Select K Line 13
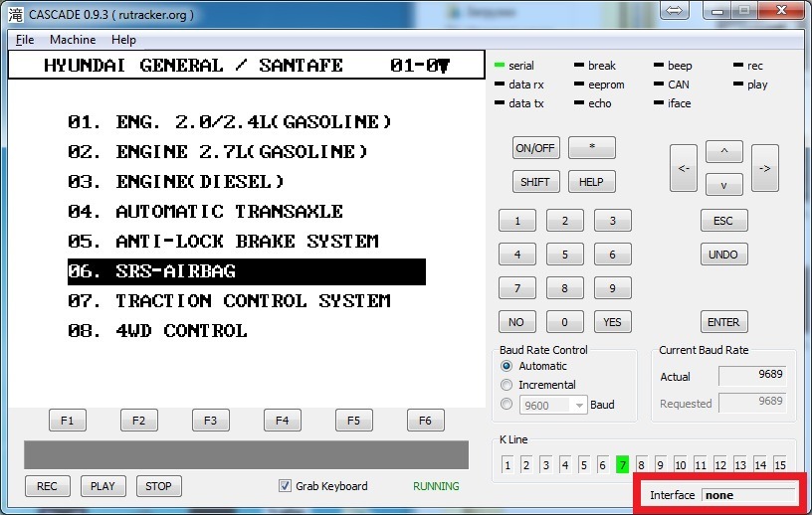812x515 pixels. pos(740,465)
